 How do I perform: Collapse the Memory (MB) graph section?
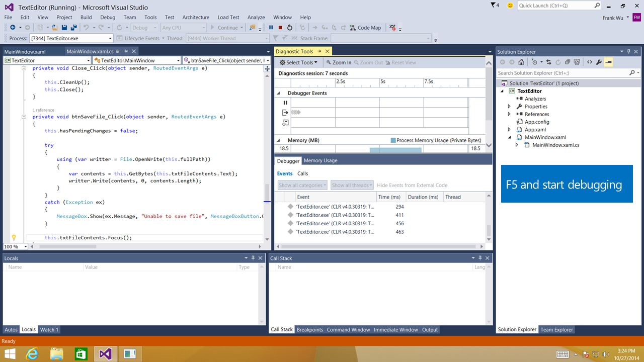pyautogui.click(x=278, y=141)
